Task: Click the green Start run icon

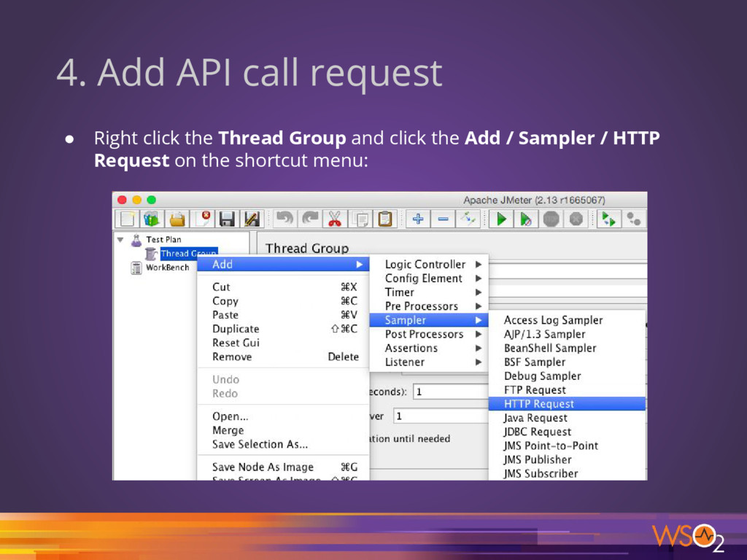Action: 501,219
